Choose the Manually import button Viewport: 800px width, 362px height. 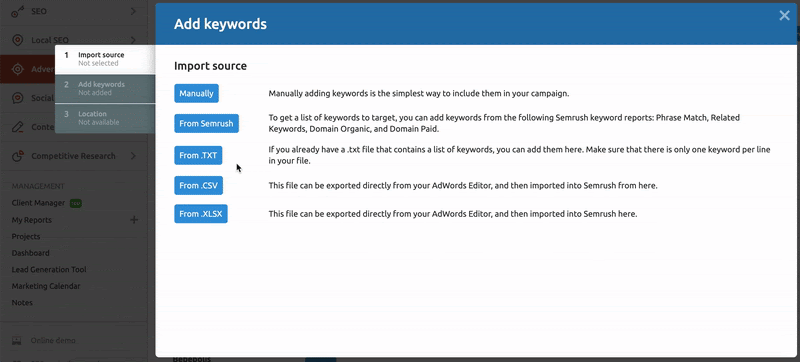(196, 94)
